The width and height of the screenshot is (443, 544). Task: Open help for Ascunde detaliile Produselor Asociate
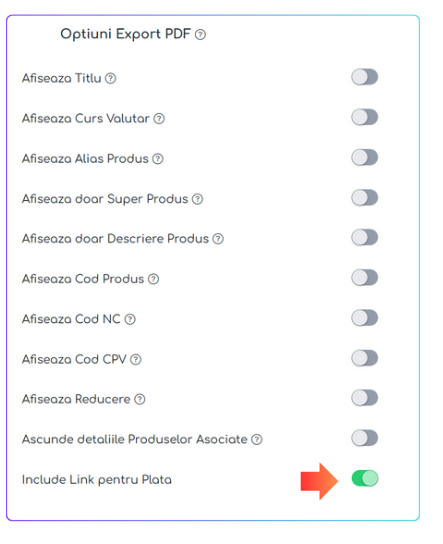click(x=257, y=440)
